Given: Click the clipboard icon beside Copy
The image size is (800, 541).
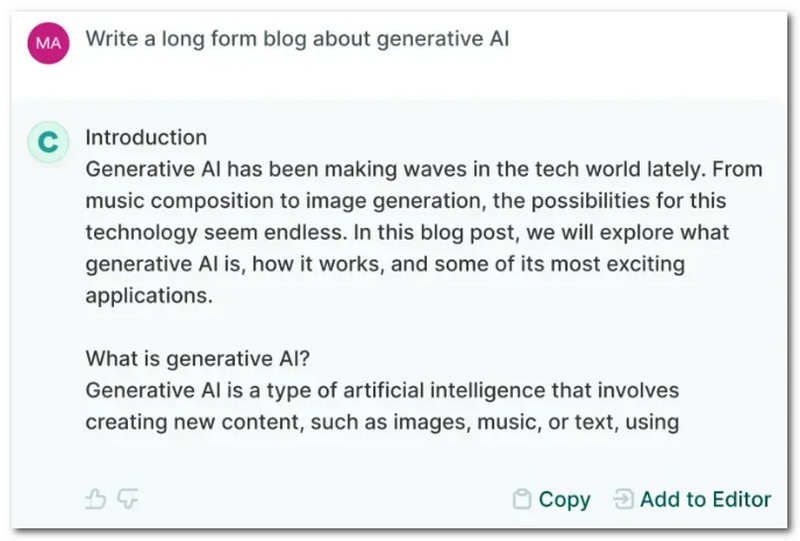Looking at the screenshot, I should 520,499.
